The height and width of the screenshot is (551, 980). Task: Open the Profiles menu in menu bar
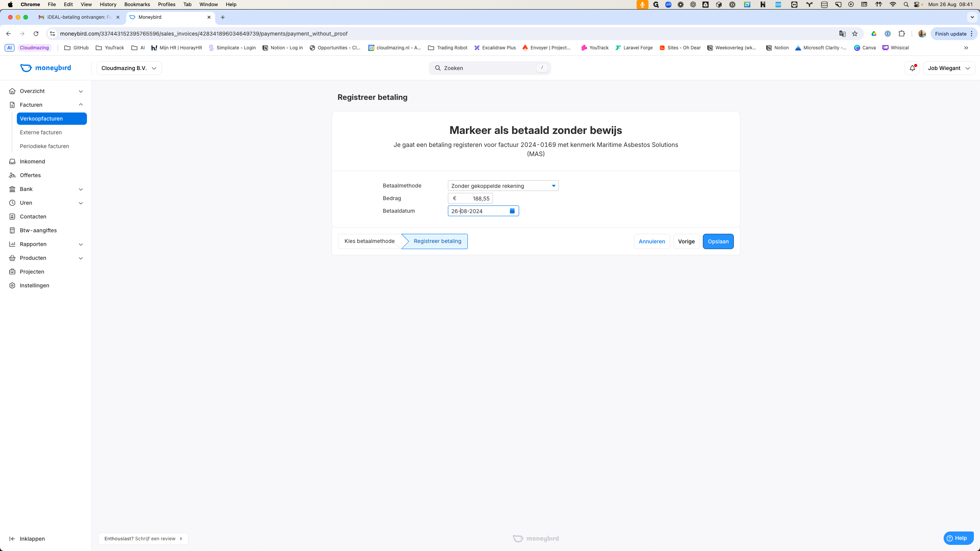pos(167,5)
